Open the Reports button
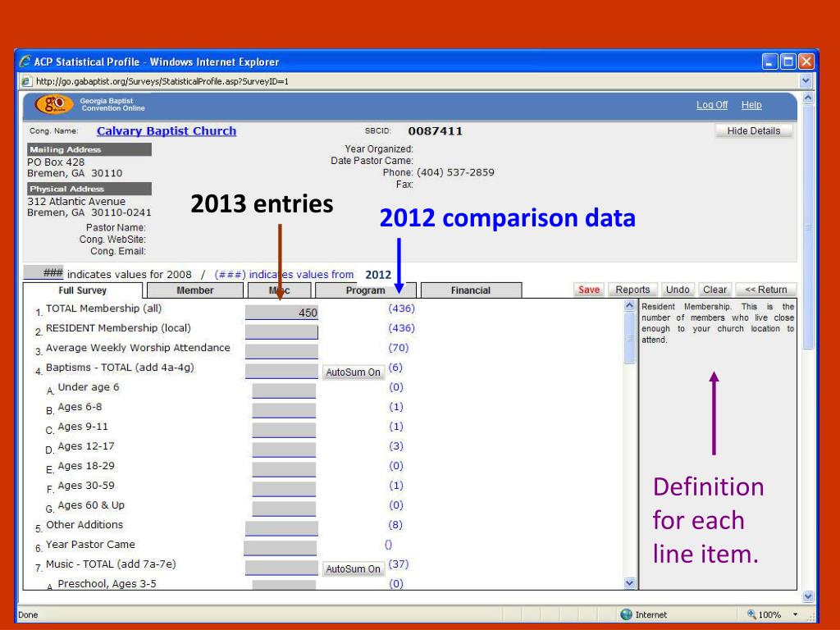The height and width of the screenshot is (630, 840). coord(632,290)
